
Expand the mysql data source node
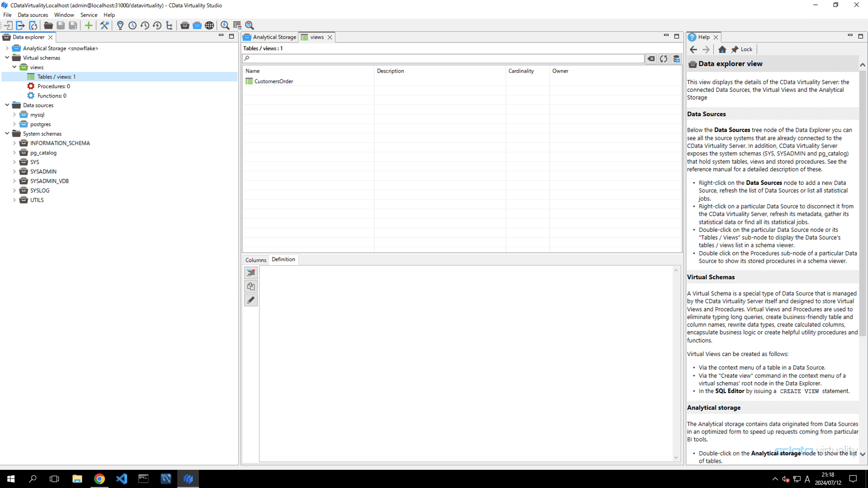[x=14, y=114]
